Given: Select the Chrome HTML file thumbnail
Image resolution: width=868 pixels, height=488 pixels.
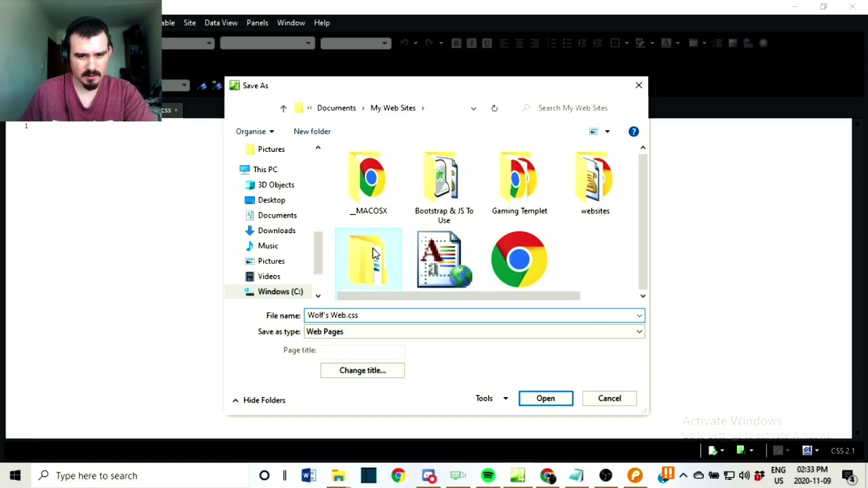Looking at the screenshot, I should (x=519, y=260).
